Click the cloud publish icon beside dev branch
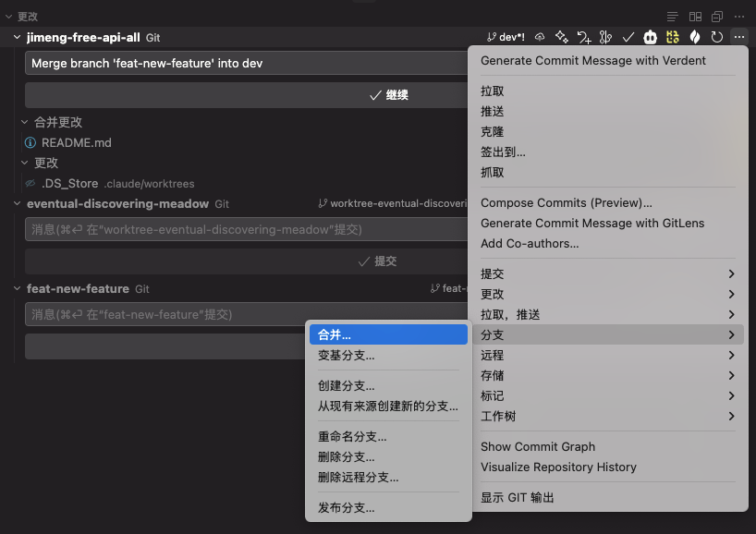Viewport: 756px width, 534px height. (x=540, y=37)
